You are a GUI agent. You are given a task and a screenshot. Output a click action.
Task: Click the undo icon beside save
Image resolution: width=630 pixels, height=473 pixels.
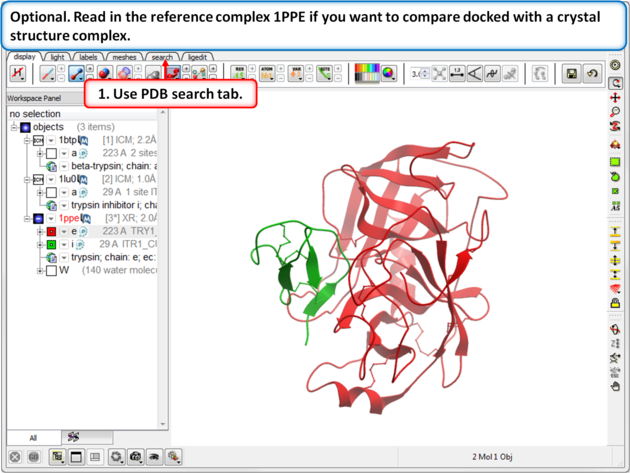[591, 74]
